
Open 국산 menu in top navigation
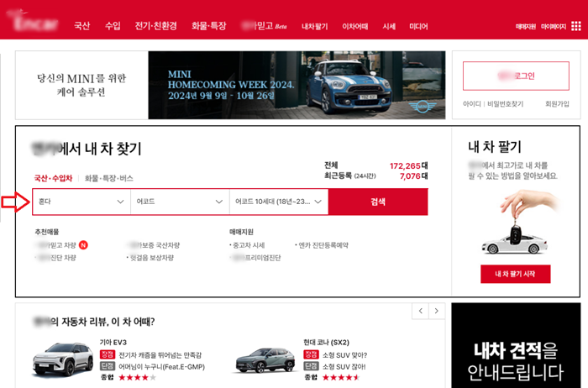pyautogui.click(x=81, y=26)
